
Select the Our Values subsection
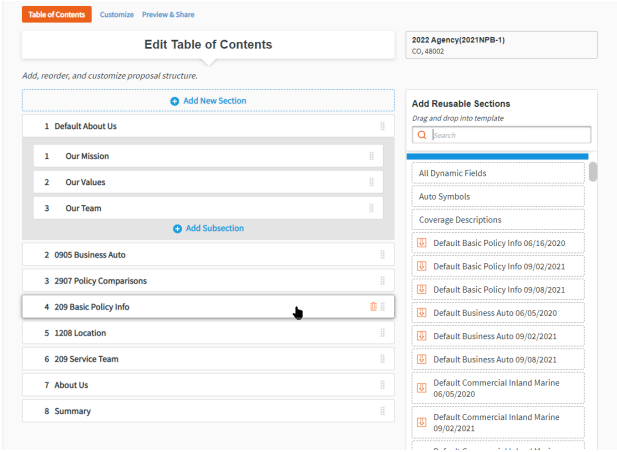(x=85, y=183)
